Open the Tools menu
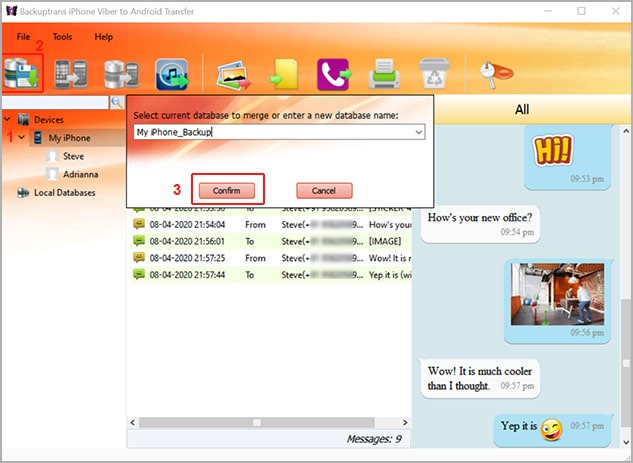The image size is (633, 463). (62, 37)
